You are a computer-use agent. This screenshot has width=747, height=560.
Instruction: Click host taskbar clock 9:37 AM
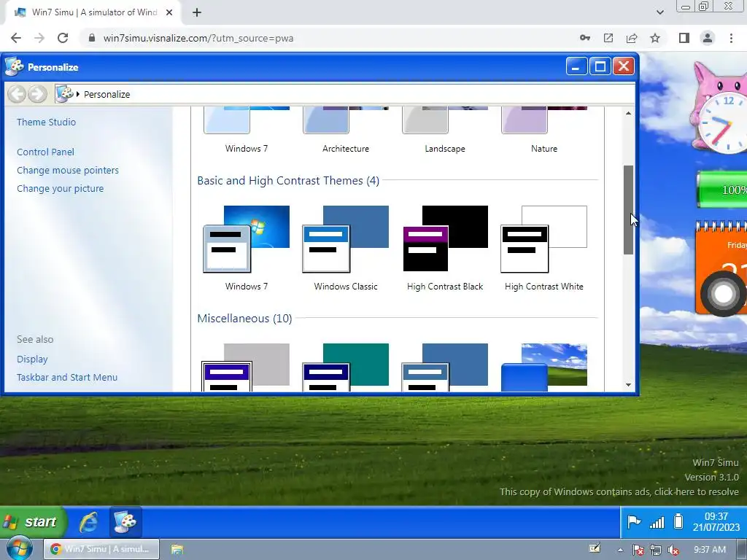tap(710, 550)
